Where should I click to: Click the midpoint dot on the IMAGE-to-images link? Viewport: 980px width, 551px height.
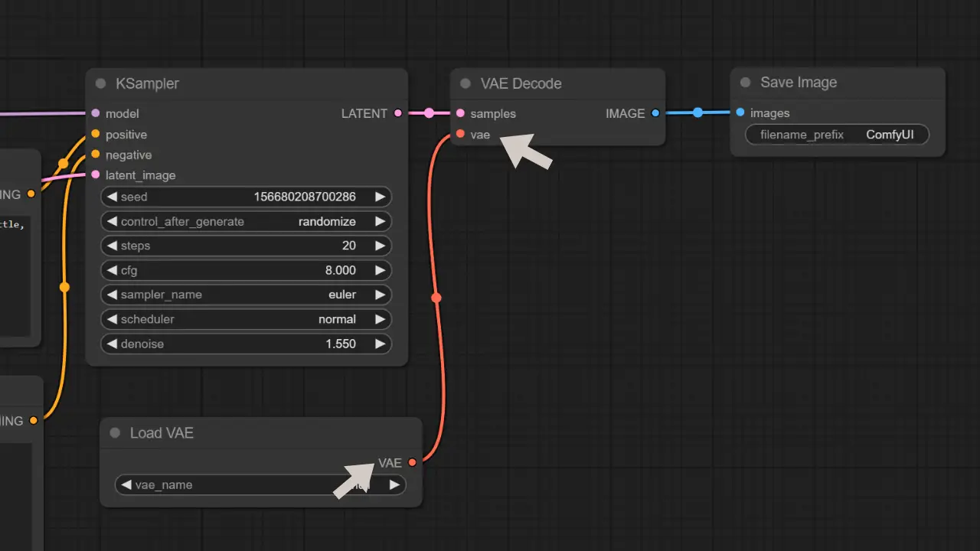click(x=697, y=112)
